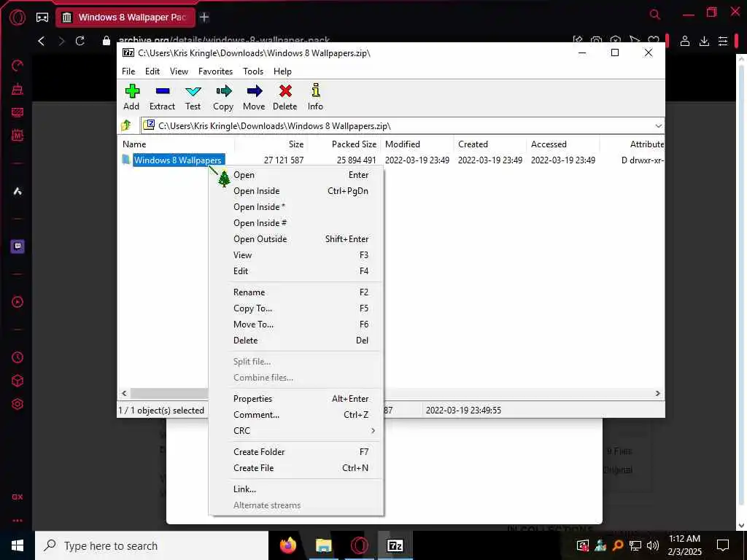Open Opera sidebar extensions cube icon
The image size is (747, 560).
coord(18,381)
